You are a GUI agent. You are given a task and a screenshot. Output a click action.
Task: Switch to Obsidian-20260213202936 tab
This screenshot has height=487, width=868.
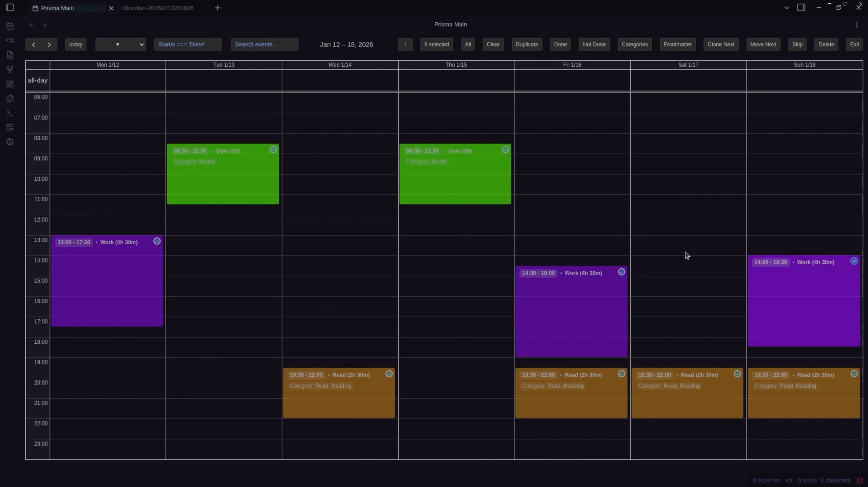(x=158, y=8)
